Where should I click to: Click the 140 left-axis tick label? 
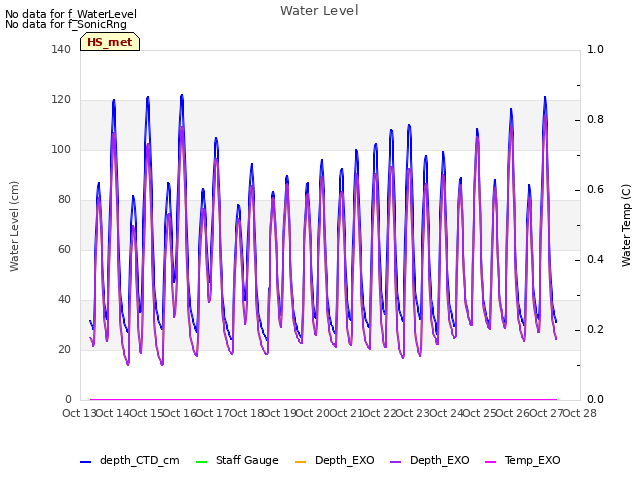click(61, 49)
